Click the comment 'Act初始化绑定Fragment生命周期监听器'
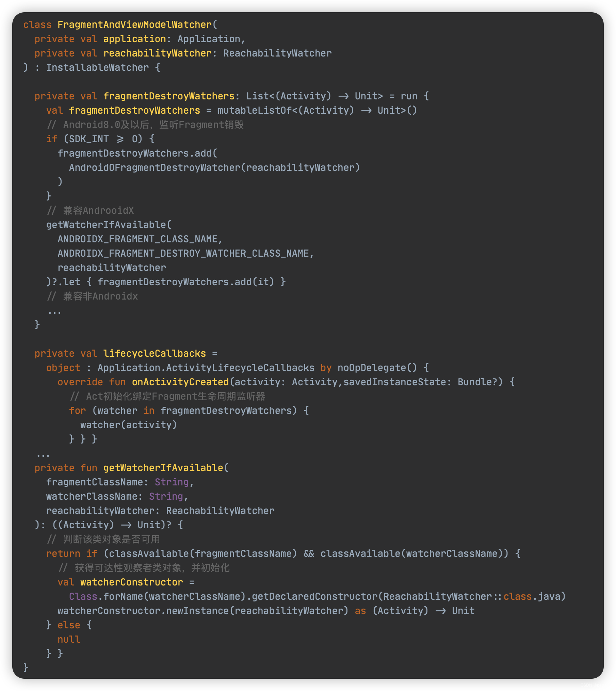 pos(176,397)
